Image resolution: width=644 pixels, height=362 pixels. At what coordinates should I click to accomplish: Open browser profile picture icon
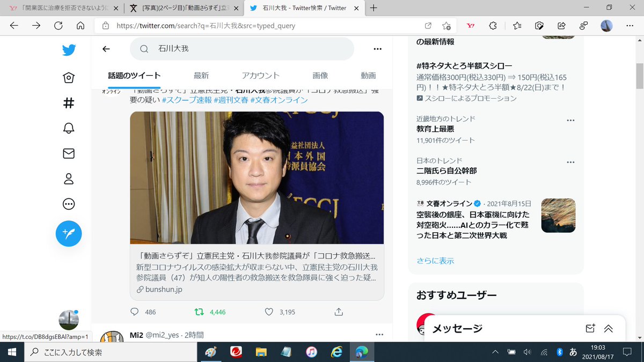606,26
